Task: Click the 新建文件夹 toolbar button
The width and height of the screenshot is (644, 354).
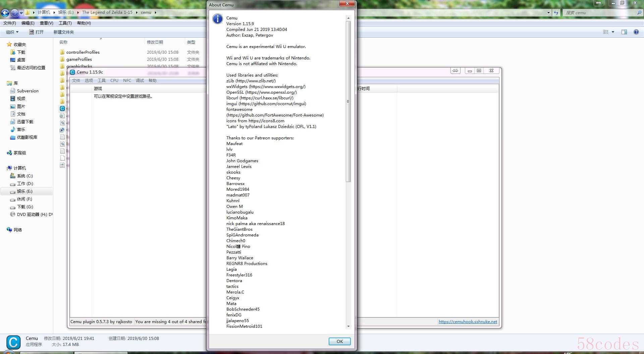Action: pos(63,32)
